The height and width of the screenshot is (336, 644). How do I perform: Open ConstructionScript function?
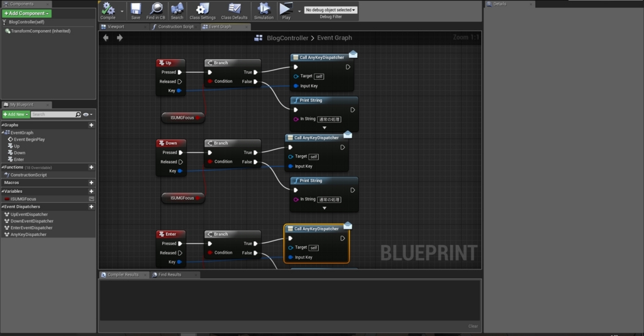[x=28, y=175]
